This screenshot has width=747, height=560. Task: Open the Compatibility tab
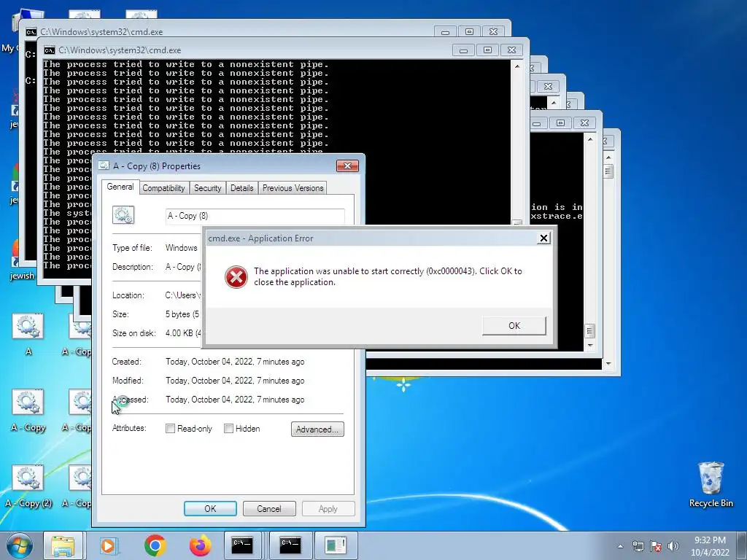(x=163, y=188)
